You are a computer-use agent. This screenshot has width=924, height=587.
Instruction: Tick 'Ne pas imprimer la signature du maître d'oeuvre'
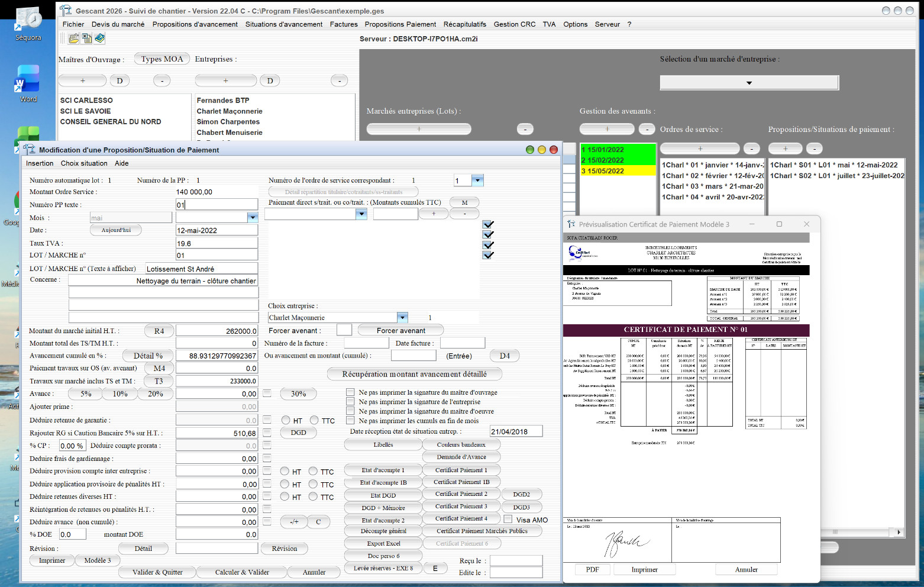(351, 411)
